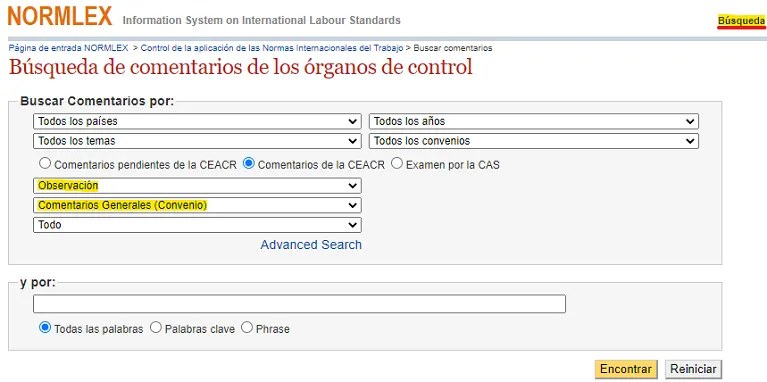This screenshot has width=767, height=382.
Task: Choose Todas las palabras option
Action: (x=45, y=327)
